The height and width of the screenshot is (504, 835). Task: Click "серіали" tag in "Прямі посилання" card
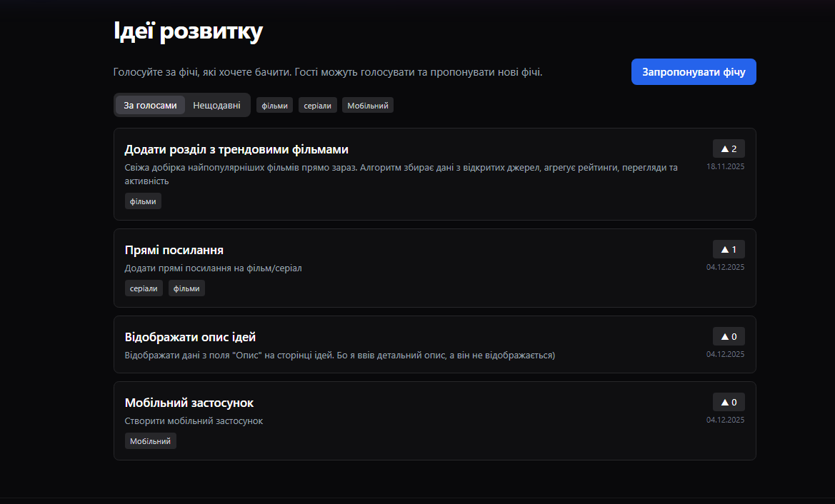click(144, 288)
